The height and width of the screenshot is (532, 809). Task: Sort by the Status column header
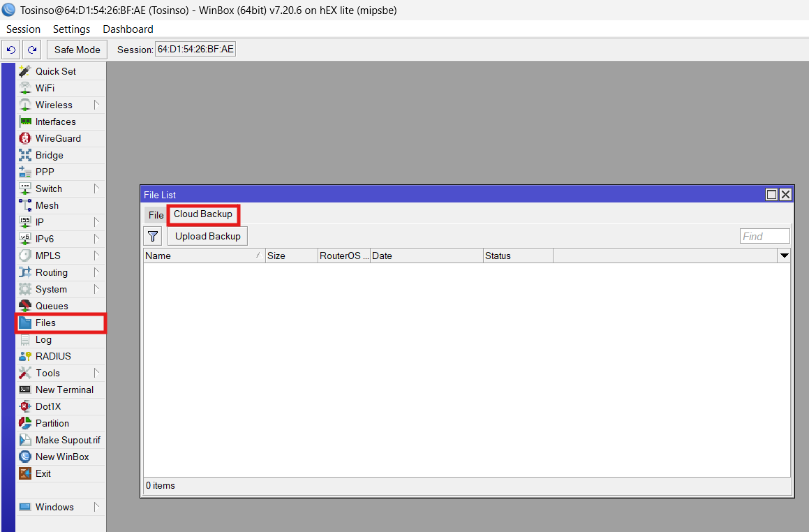[x=518, y=256]
